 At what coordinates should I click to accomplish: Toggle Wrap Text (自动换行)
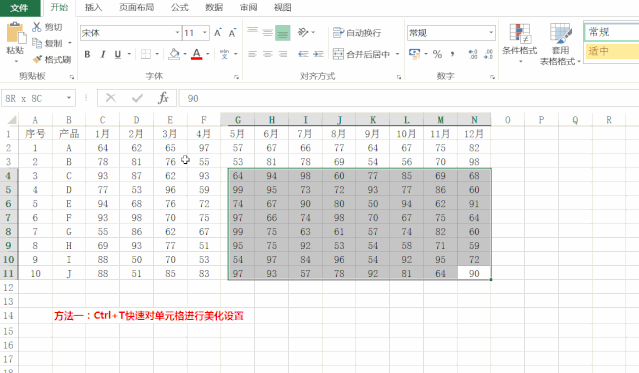357,33
